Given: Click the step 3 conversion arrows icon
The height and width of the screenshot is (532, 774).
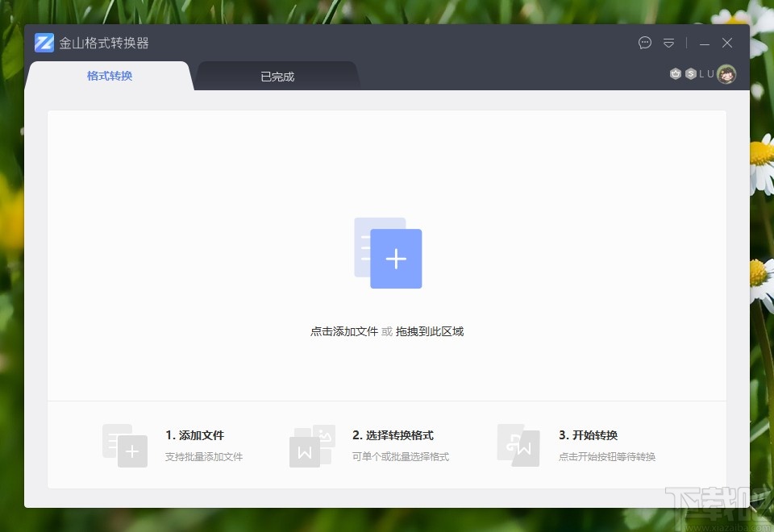Looking at the screenshot, I should click(x=518, y=445).
